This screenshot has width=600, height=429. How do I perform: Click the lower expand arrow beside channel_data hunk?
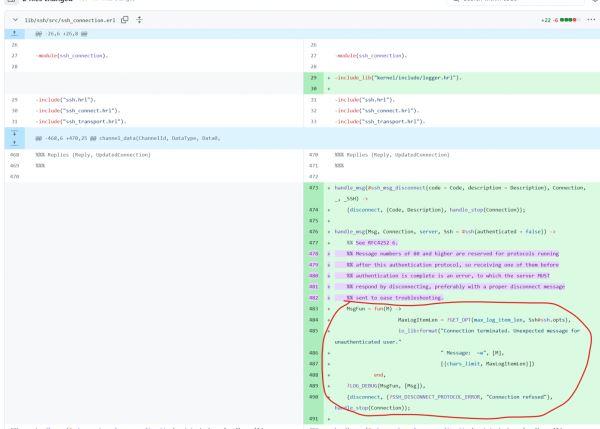point(15,143)
